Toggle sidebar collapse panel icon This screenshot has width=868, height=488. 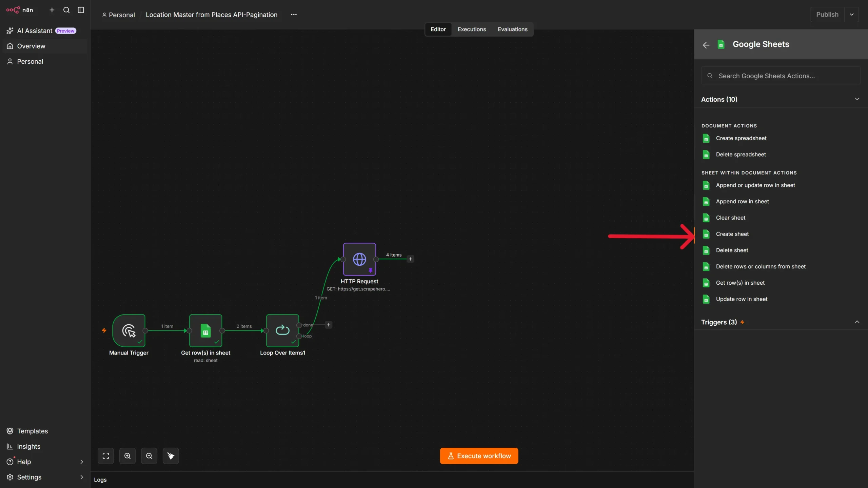pos(81,10)
